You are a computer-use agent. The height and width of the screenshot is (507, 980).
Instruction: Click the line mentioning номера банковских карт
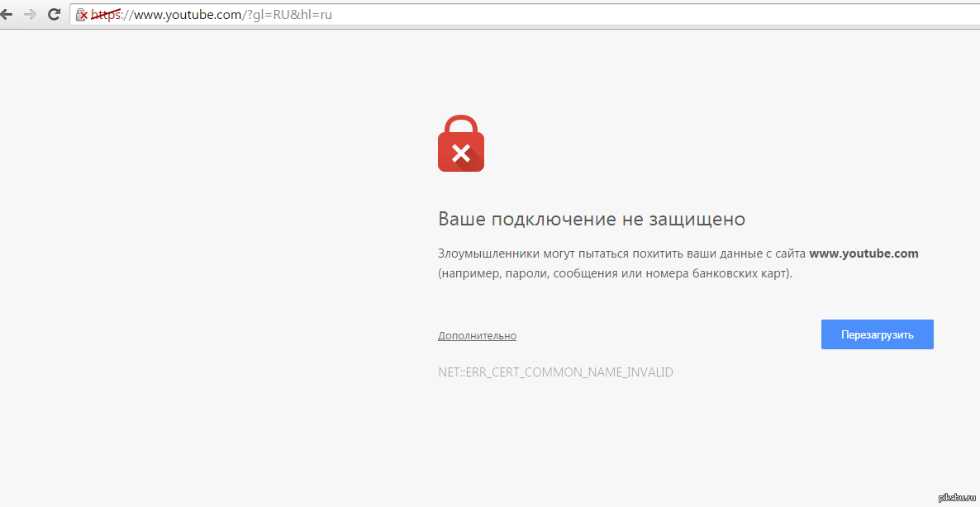[615, 273]
